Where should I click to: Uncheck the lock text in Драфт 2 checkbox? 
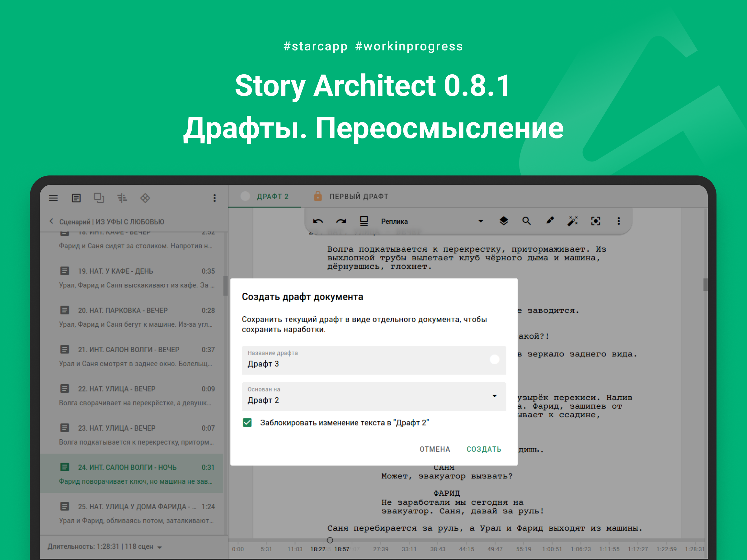247,422
